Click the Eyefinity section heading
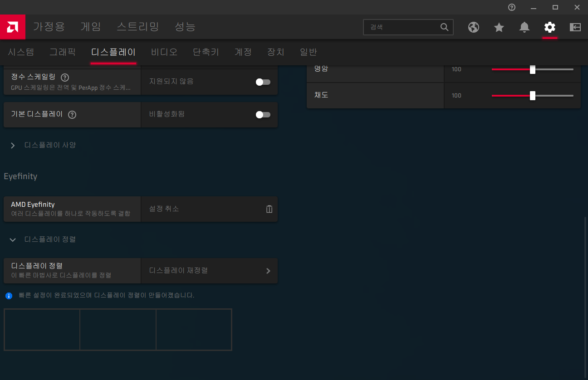 (20, 176)
